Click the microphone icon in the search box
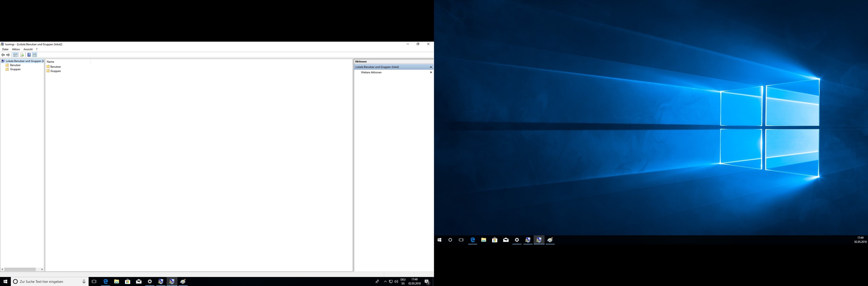This screenshot has height=286, width=868. (84, 282)
